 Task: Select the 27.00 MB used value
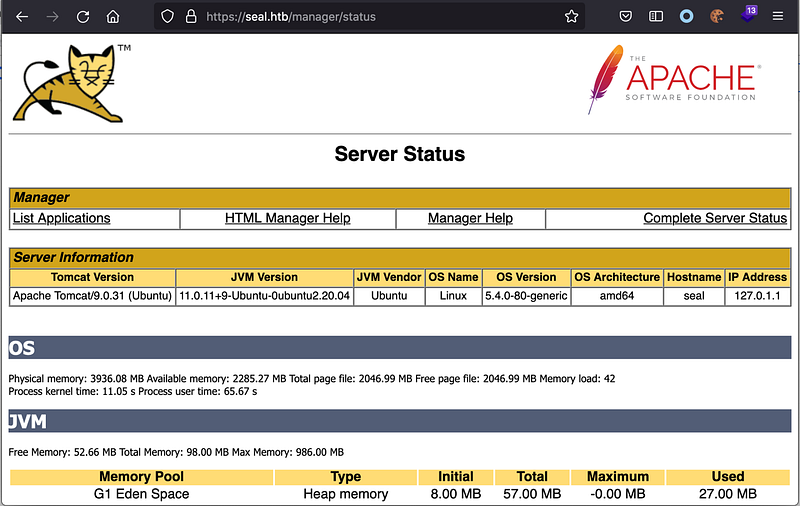[728, 494]
